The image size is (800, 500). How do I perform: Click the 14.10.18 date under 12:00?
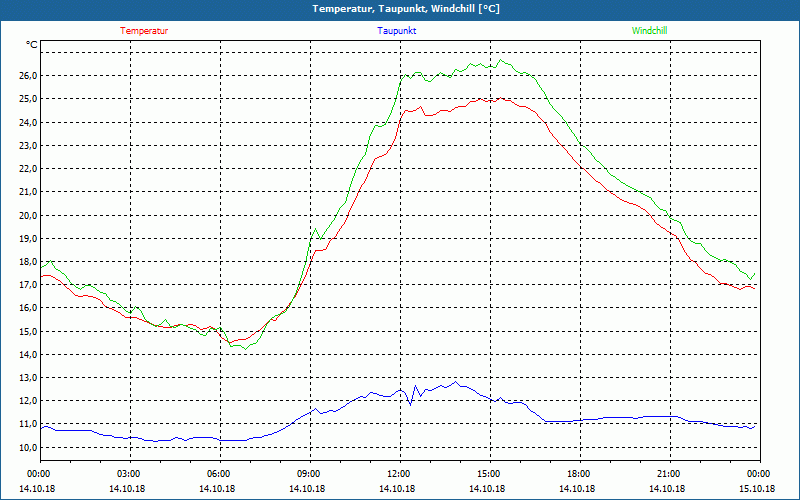pyautogui.click(x=397, y=489)
